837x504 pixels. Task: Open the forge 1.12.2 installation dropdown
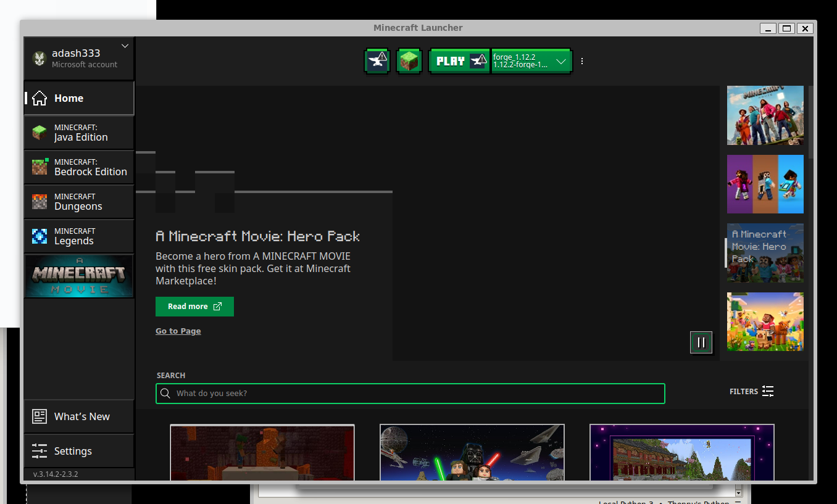coord(531,61)
